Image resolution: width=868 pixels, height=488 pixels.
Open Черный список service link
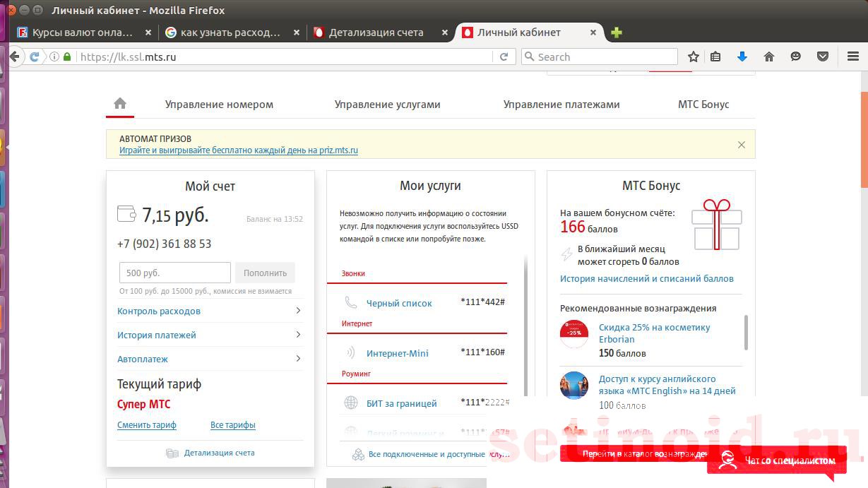click(399, 303)
